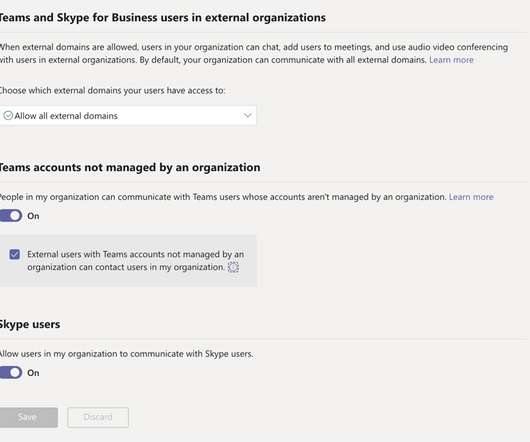Uncheck External users can contact my organization checkbox
This screenshot has width=530, height=442.
tap(15, 254)
